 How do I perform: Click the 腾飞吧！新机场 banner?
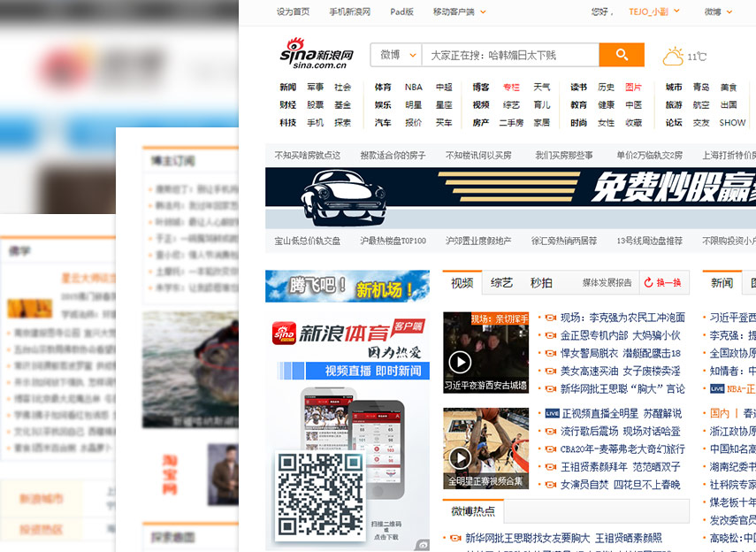point(347,286)
